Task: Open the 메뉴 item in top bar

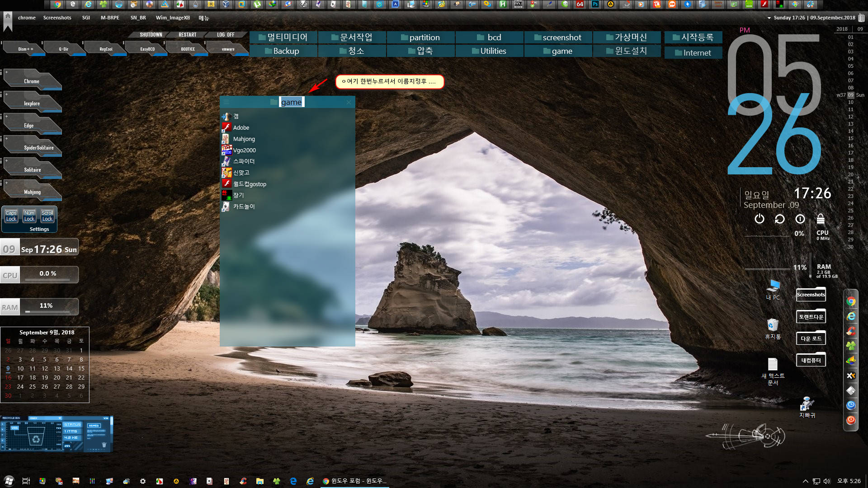Action: pos(204,18)
